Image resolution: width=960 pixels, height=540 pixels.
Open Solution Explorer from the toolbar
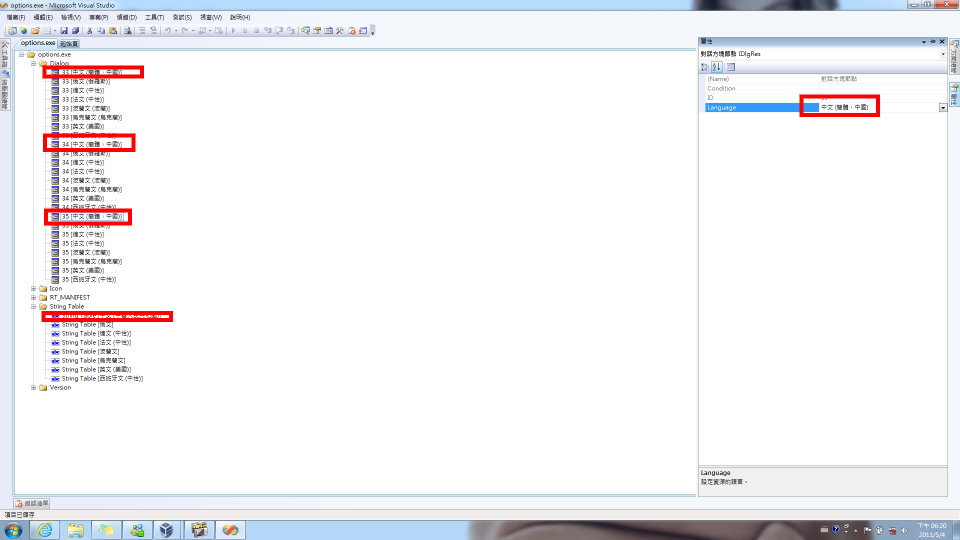point(306,31)
